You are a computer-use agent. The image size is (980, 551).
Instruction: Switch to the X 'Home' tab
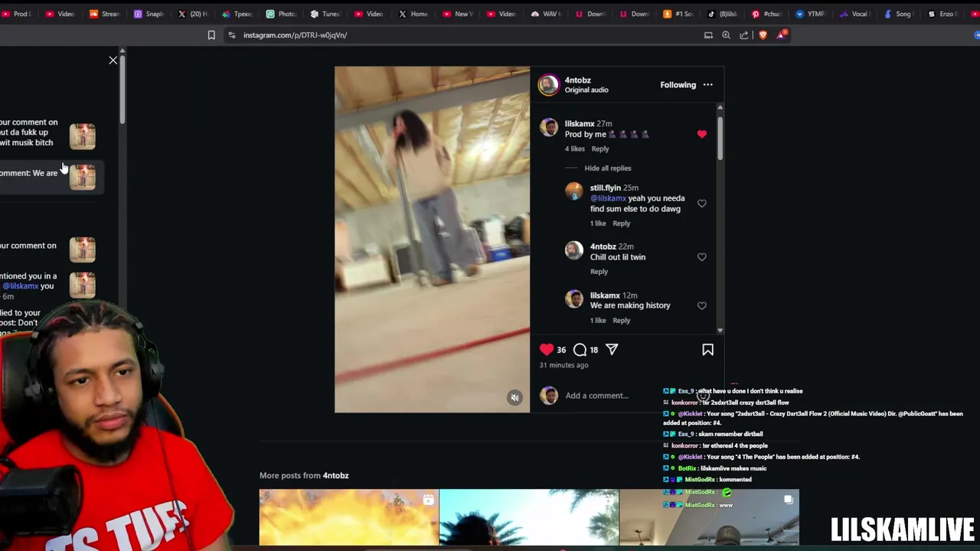pyautogui.click(x=413, y=14)
